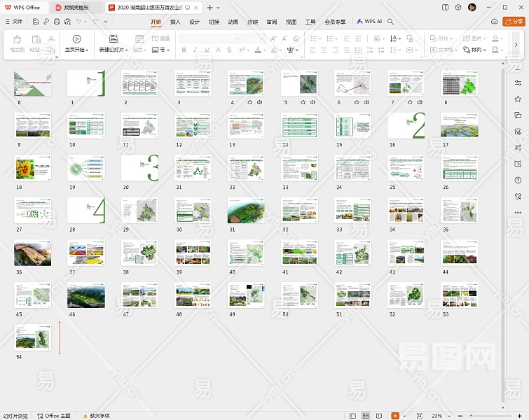Start slideshow from the status bar play button

(x=395, y=416)
